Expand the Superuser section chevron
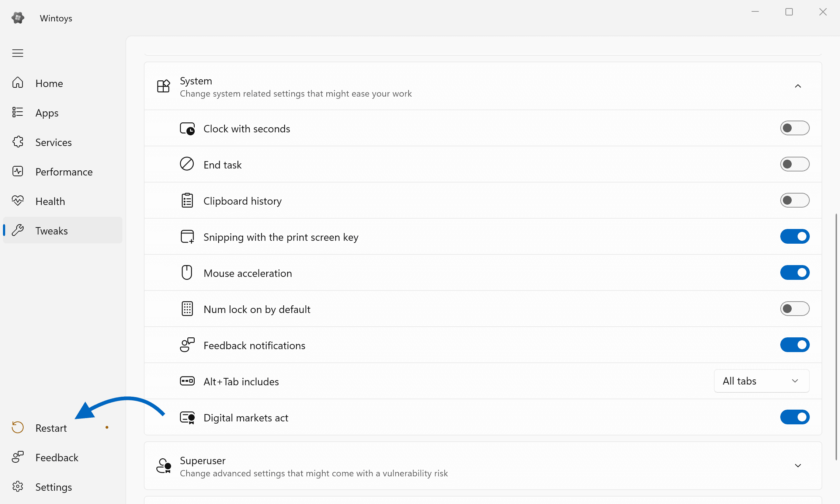This screenshot has height=504, width=840. click(x=798, y=466)
